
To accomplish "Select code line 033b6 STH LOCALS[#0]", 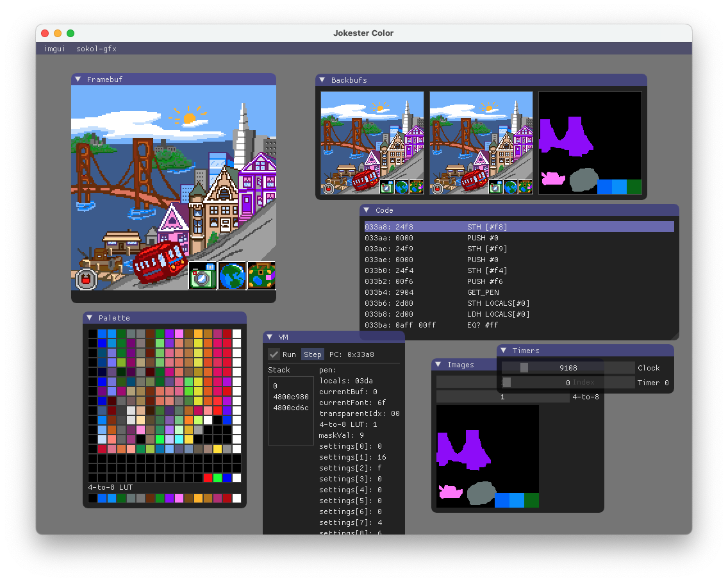I will click(519, 303).
